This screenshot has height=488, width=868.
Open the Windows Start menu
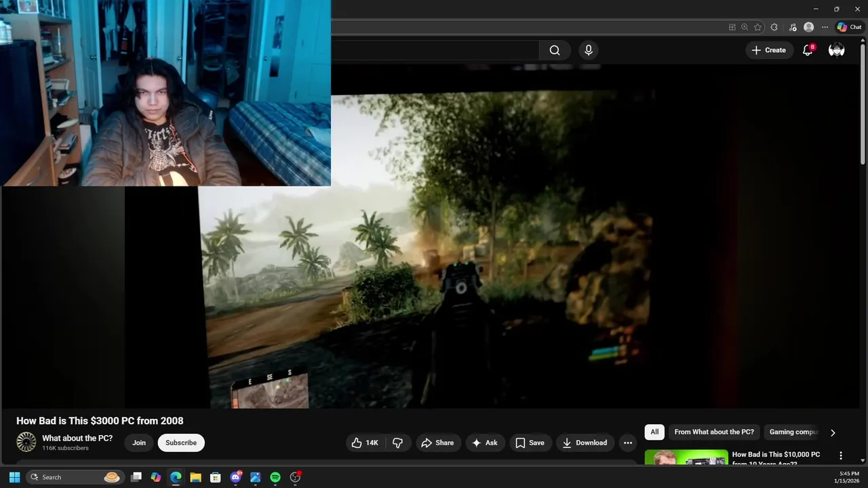point(14,477)
